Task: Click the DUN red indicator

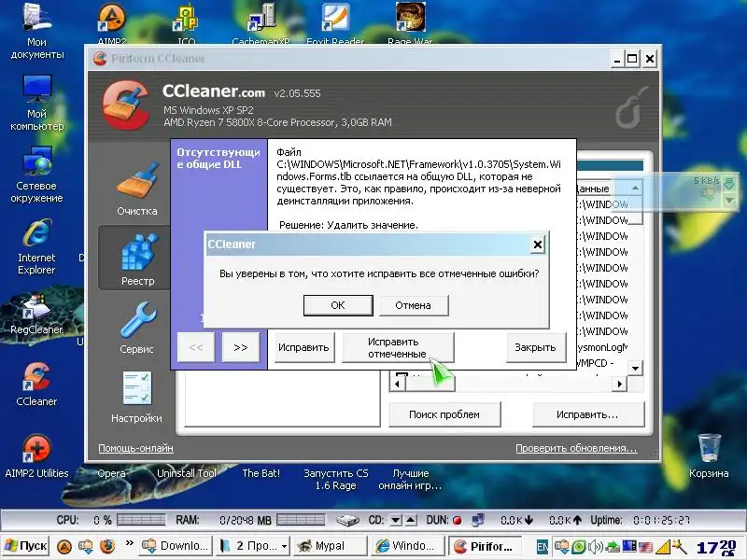Action: pos(457,521)
